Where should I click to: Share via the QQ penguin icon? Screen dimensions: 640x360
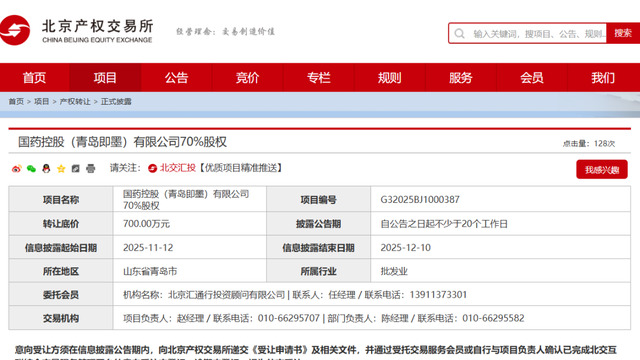pyautogui.click(x=46, y=169)
